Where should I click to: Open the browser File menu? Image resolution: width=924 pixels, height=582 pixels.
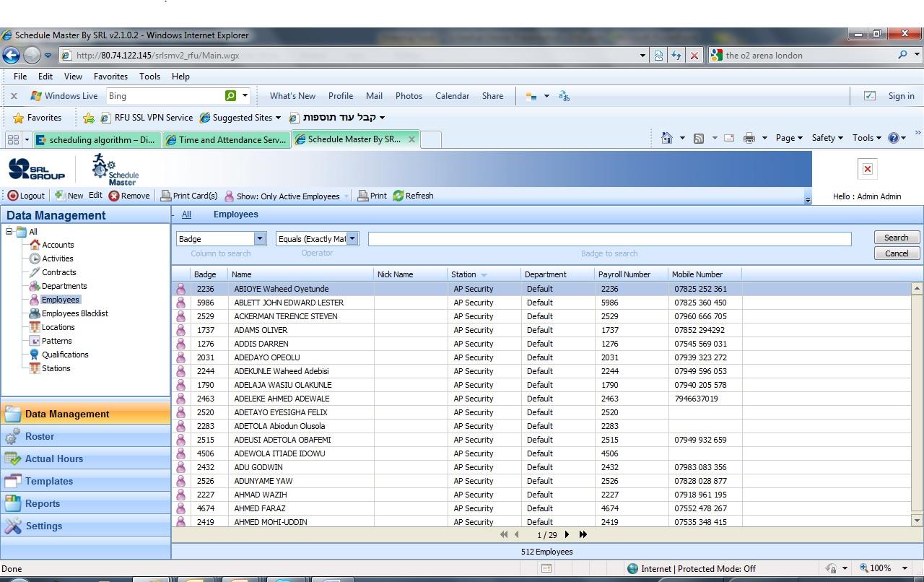(x=20, y=76)
